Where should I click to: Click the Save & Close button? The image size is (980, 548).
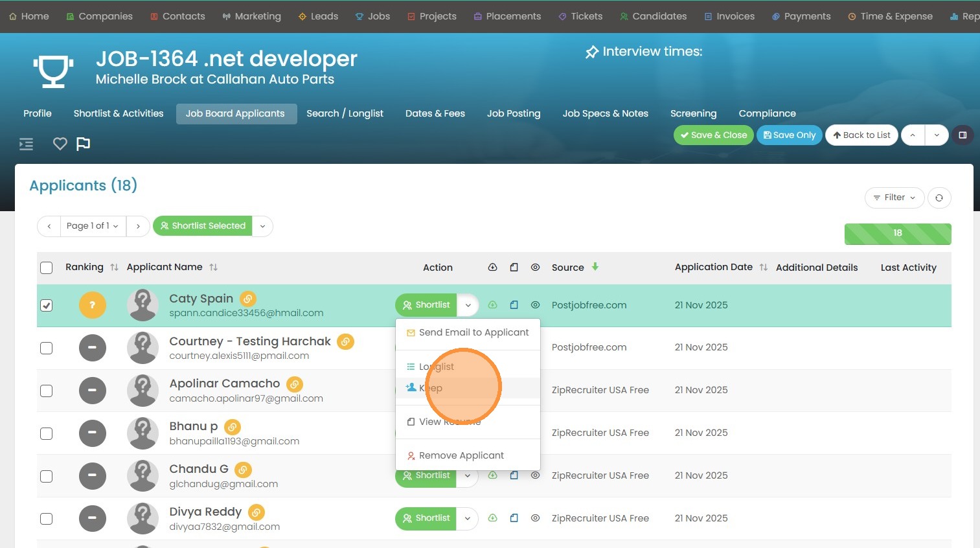(713, 135)
